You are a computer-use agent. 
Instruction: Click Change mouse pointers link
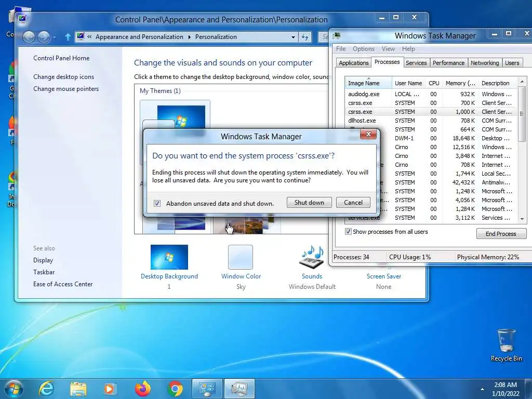click(x=66, y=88)
